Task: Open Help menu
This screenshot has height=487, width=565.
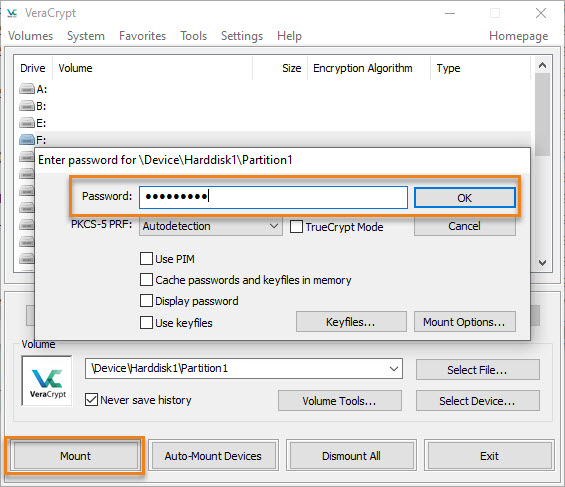Action: tap(289, 36)
